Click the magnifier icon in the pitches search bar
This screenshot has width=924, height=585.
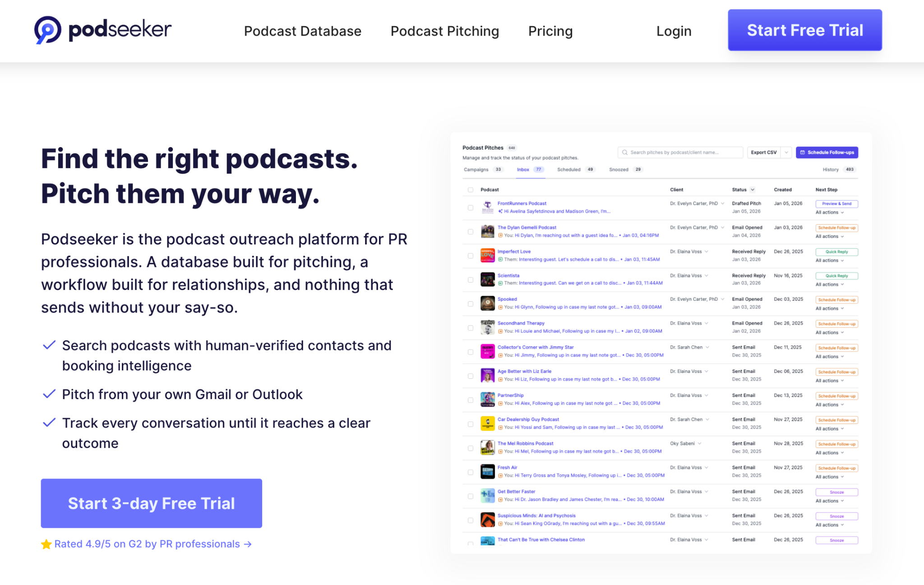(625, 152)
